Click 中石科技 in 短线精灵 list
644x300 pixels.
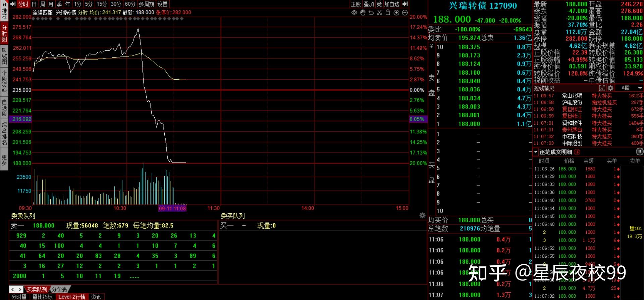[x=572, y=136]
